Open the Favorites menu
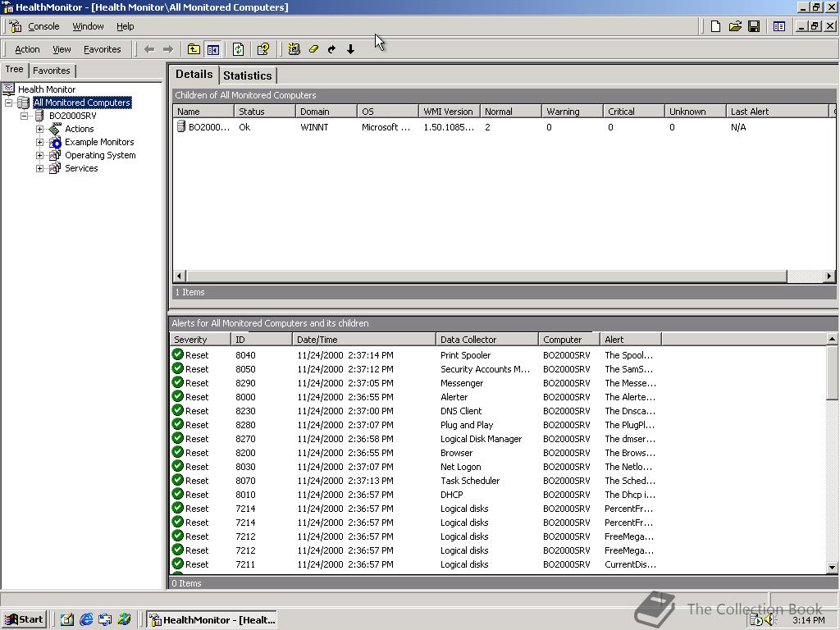Viewport: 840px width, 630px height. 102,49
